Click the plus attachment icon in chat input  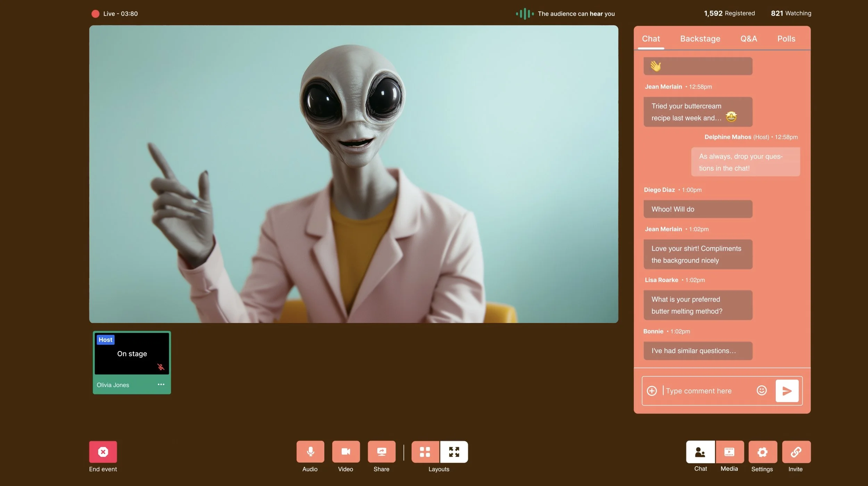pyautogui.click(x=652, y=391)
